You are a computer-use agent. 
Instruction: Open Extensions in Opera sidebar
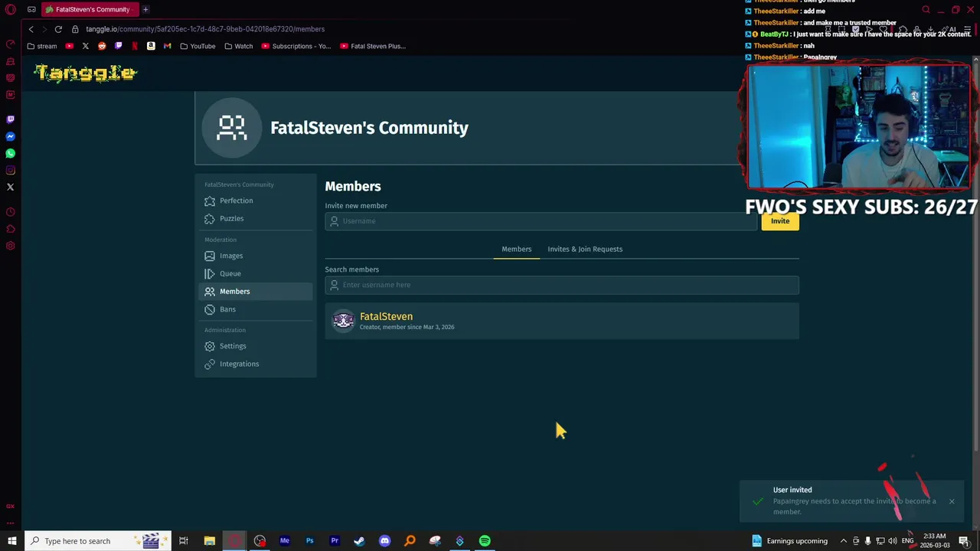10,229
